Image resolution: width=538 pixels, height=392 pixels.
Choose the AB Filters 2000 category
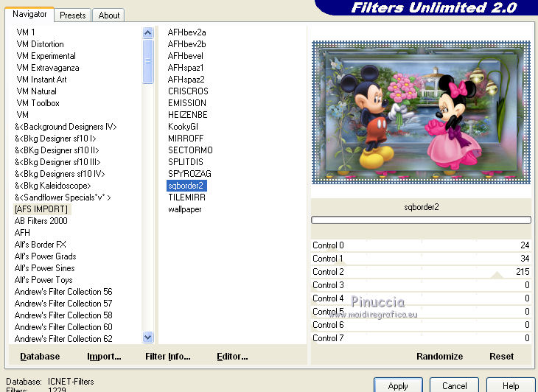[41, 221]
